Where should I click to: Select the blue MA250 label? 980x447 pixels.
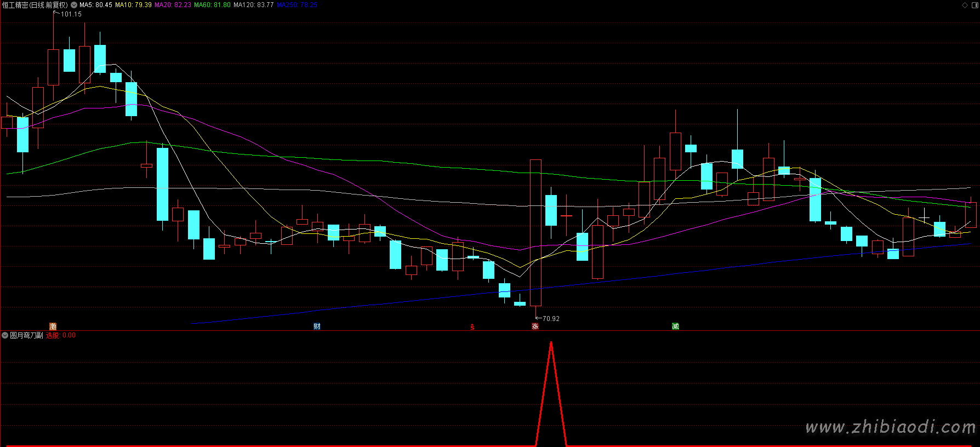point(297,5)
